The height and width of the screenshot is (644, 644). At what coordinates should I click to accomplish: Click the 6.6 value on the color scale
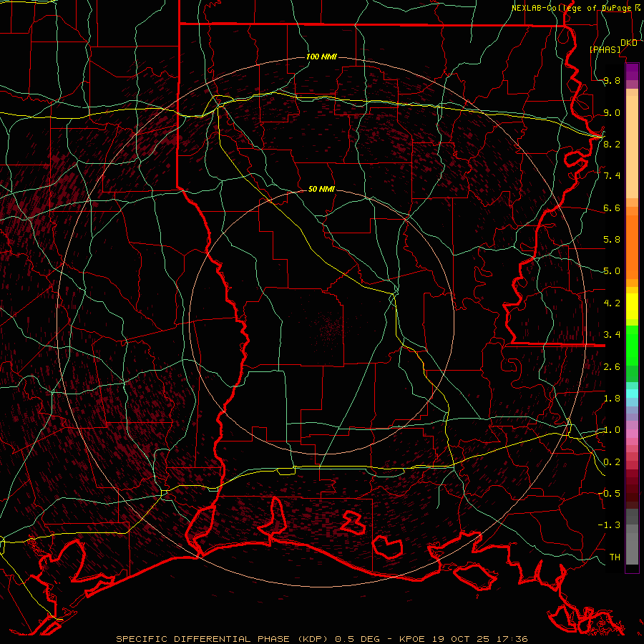coord(612,208)
